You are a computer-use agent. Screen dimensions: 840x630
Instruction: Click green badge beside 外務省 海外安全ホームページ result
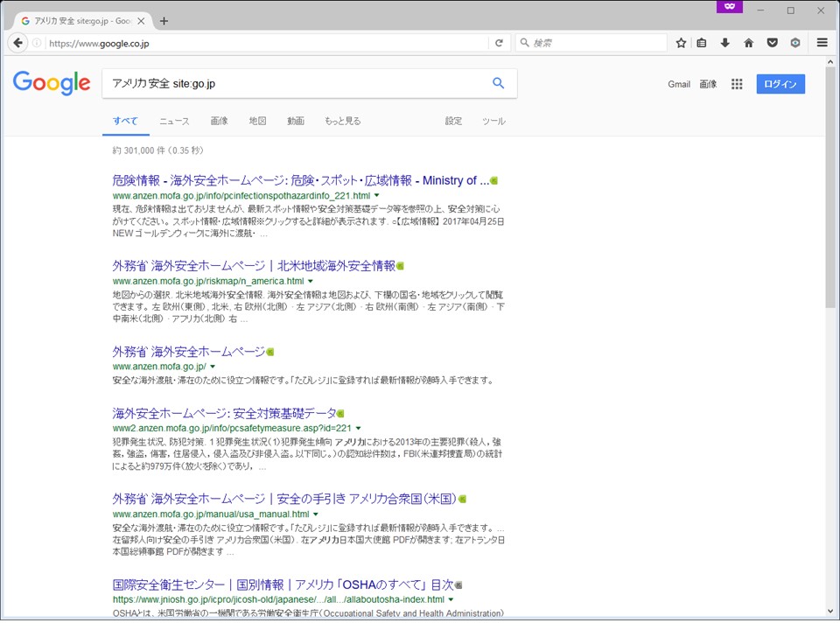click(x=270, y=352)
